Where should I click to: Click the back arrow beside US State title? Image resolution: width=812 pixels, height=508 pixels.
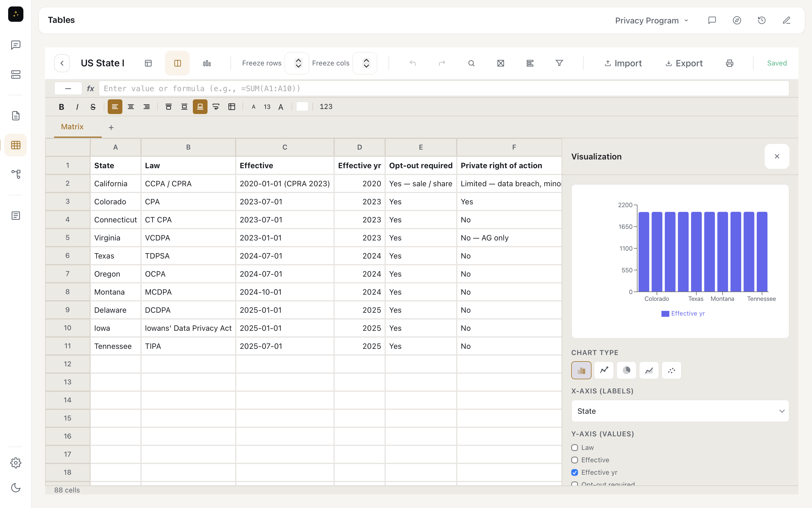tap(62, 63)
